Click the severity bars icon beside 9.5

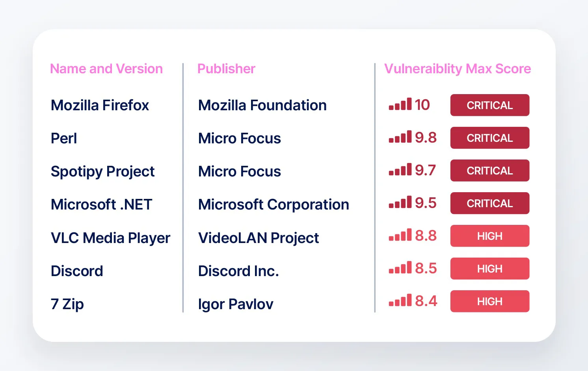pyautogui.click(x=400, y=202)
